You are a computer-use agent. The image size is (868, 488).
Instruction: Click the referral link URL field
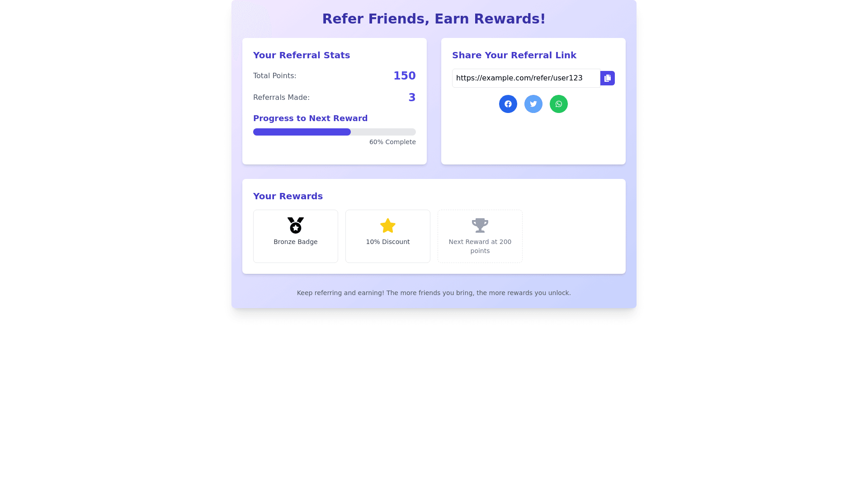click(x=526, y=78)
